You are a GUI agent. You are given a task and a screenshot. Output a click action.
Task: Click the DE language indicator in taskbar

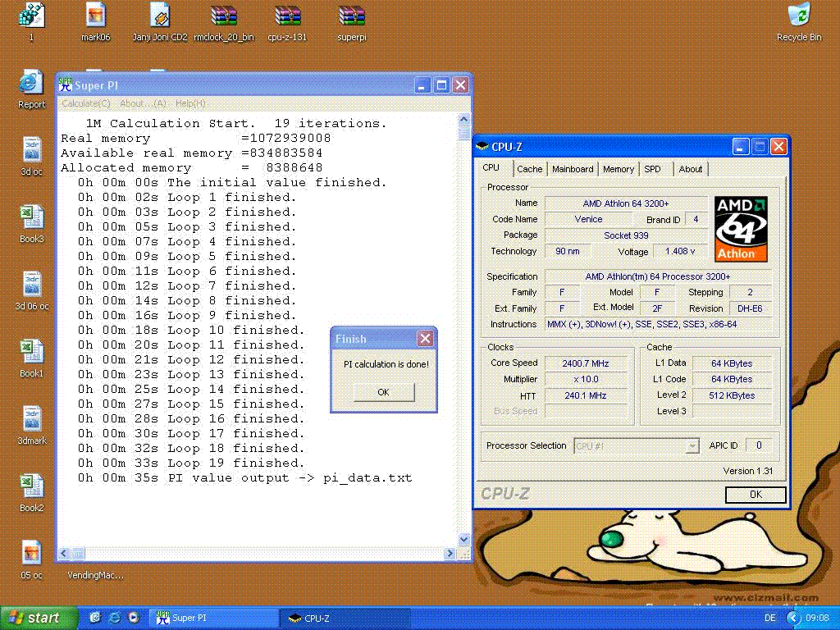(769, 618)
